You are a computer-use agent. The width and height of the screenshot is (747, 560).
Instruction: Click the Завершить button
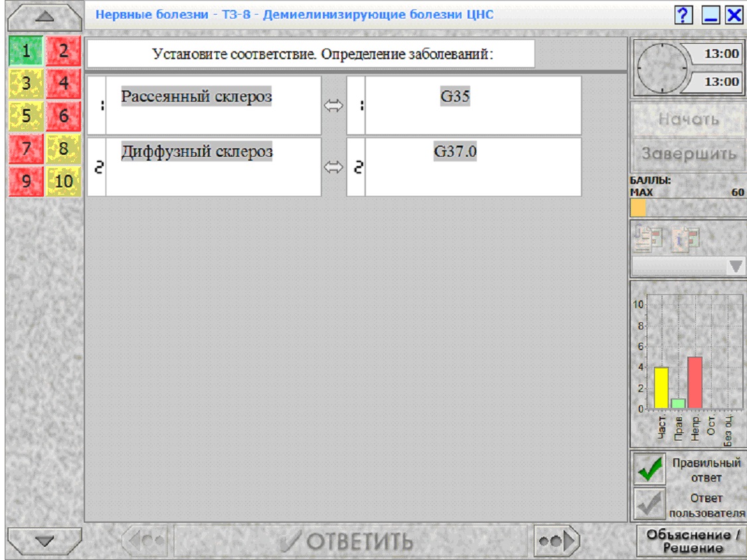click(x=689, y=154)
